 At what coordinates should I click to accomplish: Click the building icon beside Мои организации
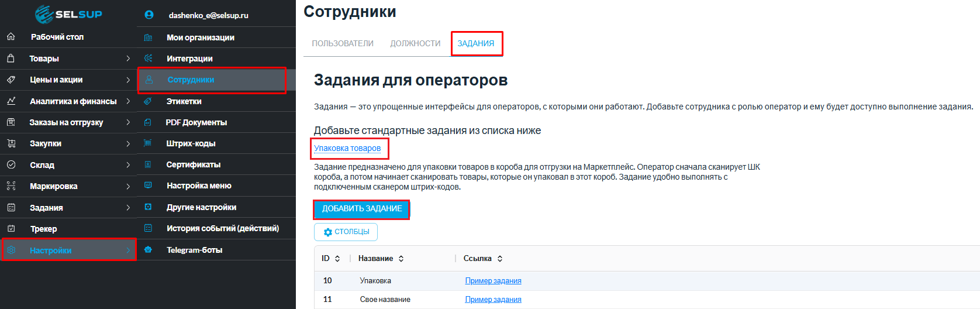pyautogui.click(x=149, y=37)
